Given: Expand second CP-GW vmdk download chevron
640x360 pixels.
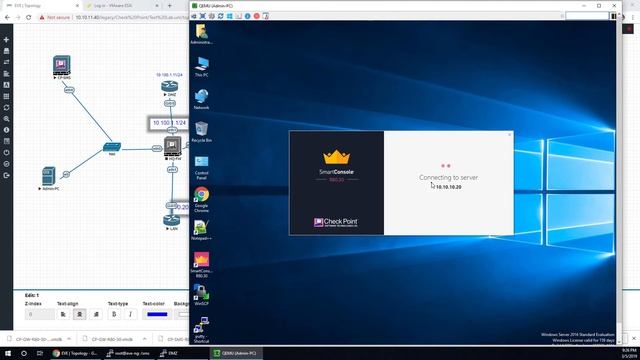Looking at the screenshot, I should (x=144, y=339).
